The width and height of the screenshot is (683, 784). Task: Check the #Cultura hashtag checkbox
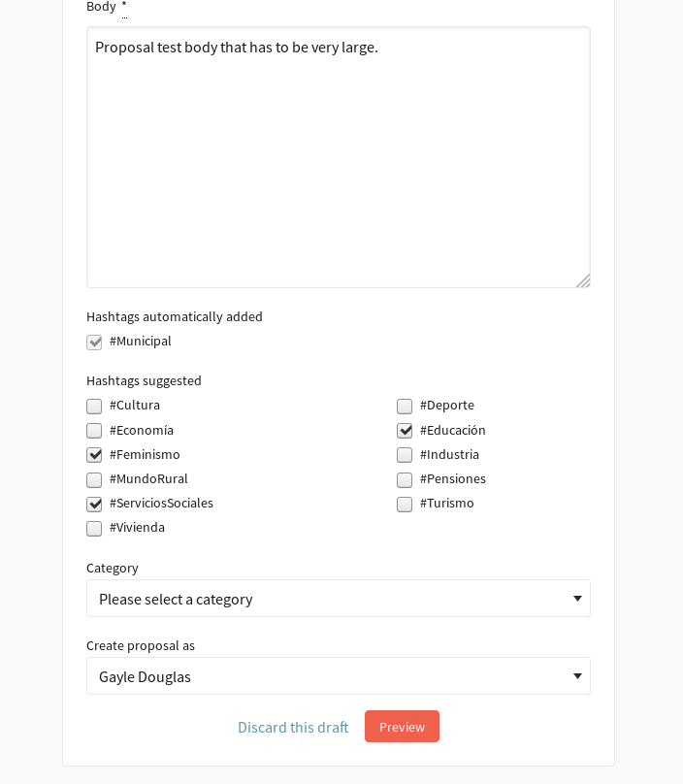pos(94,406)
